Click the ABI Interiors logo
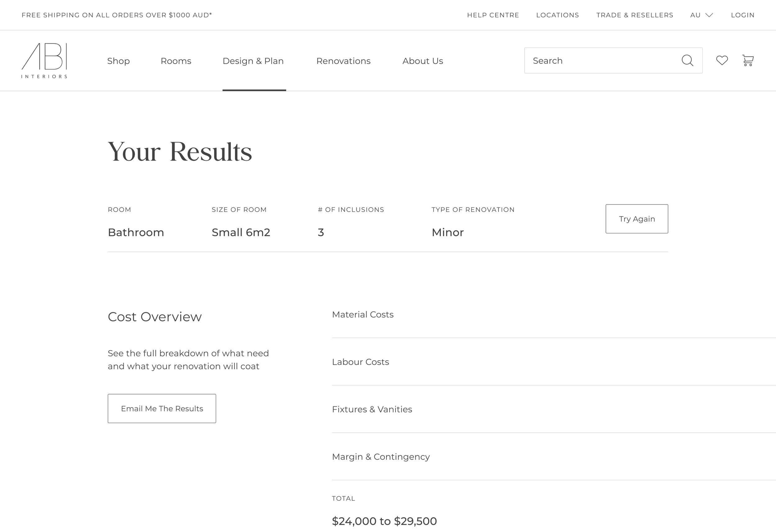 click(x=44, y=61)
